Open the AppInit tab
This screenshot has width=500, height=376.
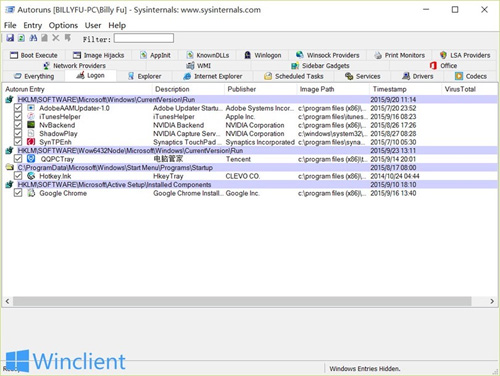tap(155, 55)
